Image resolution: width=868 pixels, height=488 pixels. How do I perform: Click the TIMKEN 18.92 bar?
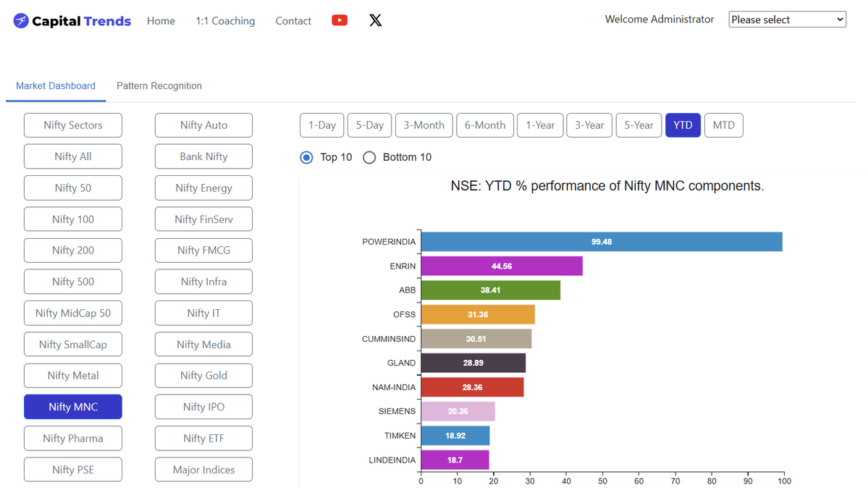click(x=455, y=436)
